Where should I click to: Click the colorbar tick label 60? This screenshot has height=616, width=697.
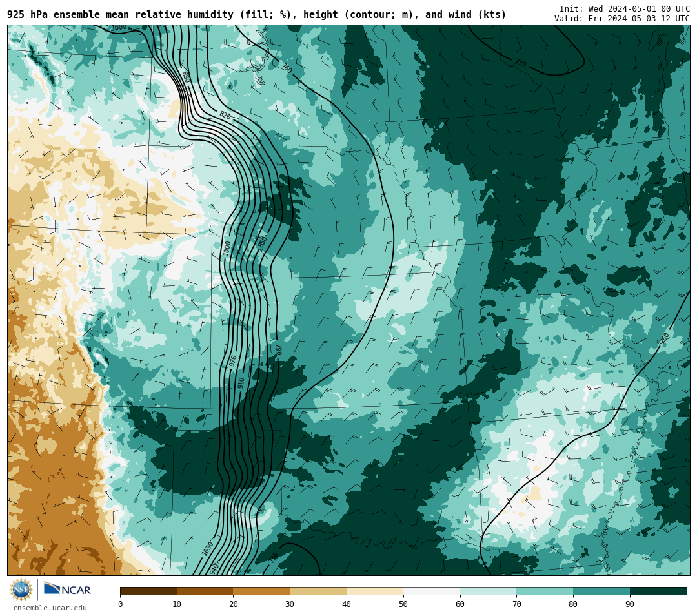coord(460,604)
